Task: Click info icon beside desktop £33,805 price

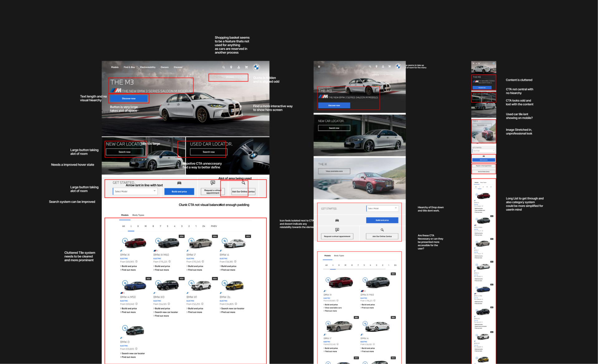Action: pyautogui.click(x=136, y=349)
